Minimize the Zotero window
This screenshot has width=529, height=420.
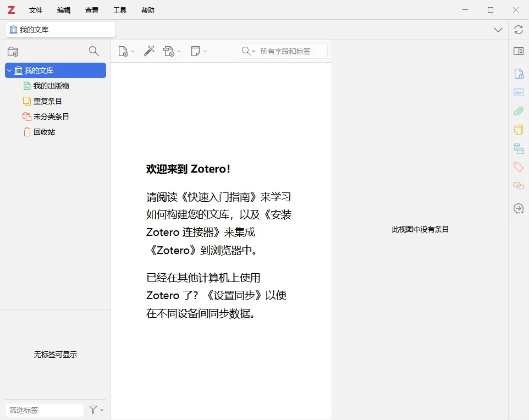pos(465,10)
